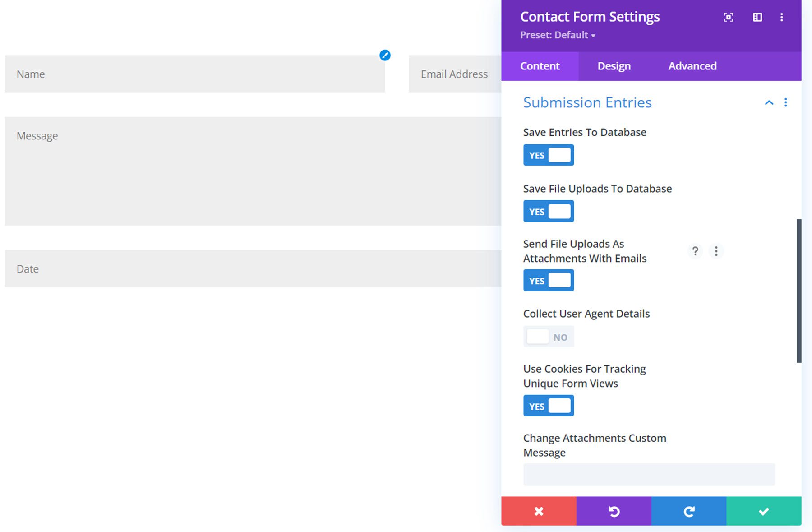Open options menu next to Send File Uploads
Viewport: 812px width, 532px height.
pyautogui.click(x=716, y=251)
